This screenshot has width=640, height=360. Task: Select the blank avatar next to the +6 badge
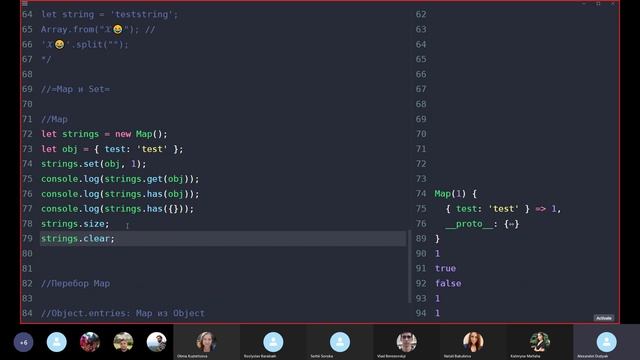(x=57, y=342)
